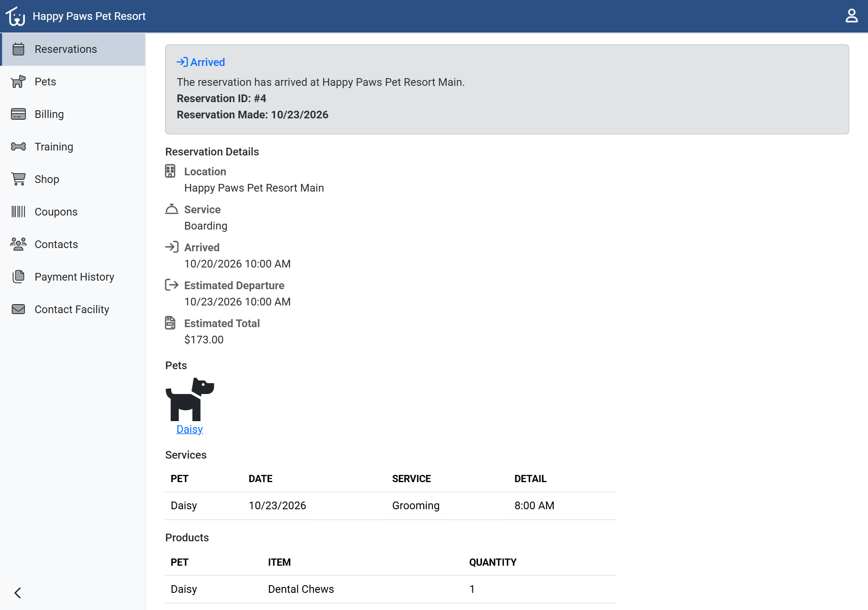Click the Payment History document icon
Screen dimensions: 868x610
click(x=19, y=277)
